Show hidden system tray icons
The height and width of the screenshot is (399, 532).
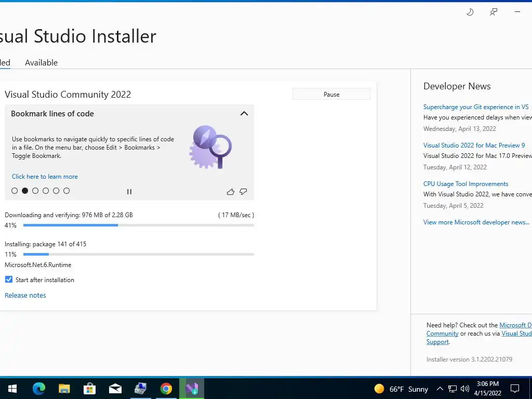click(440, 389)
